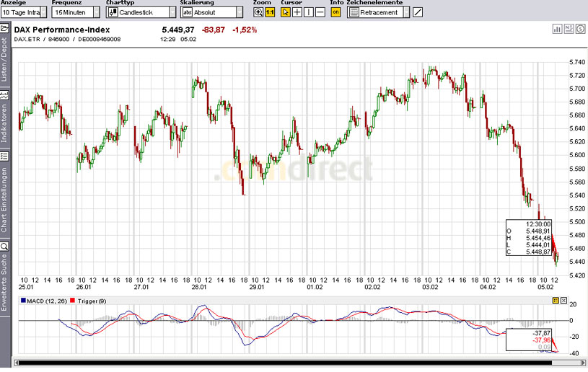The width and height of the screenshot is (588, 372).
Task: Click the DAX Performance-Index title
Action: (62, 30)
